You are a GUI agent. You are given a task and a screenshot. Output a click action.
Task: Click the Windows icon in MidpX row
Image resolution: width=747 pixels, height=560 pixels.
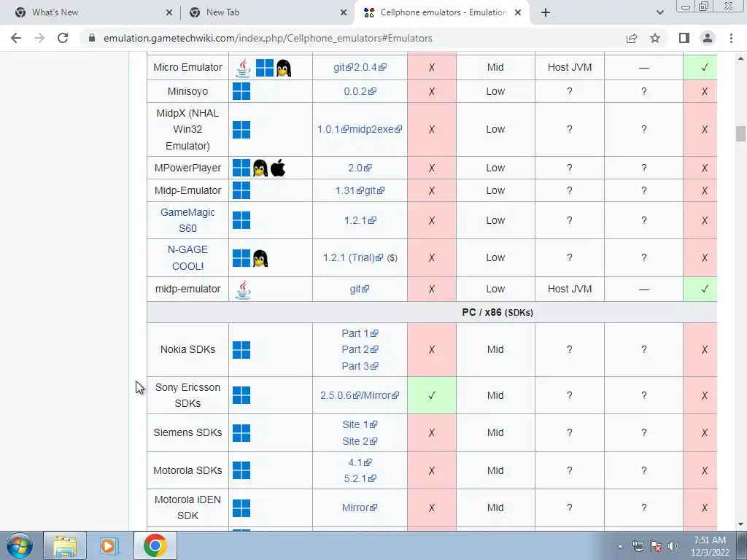click(241, 130)
